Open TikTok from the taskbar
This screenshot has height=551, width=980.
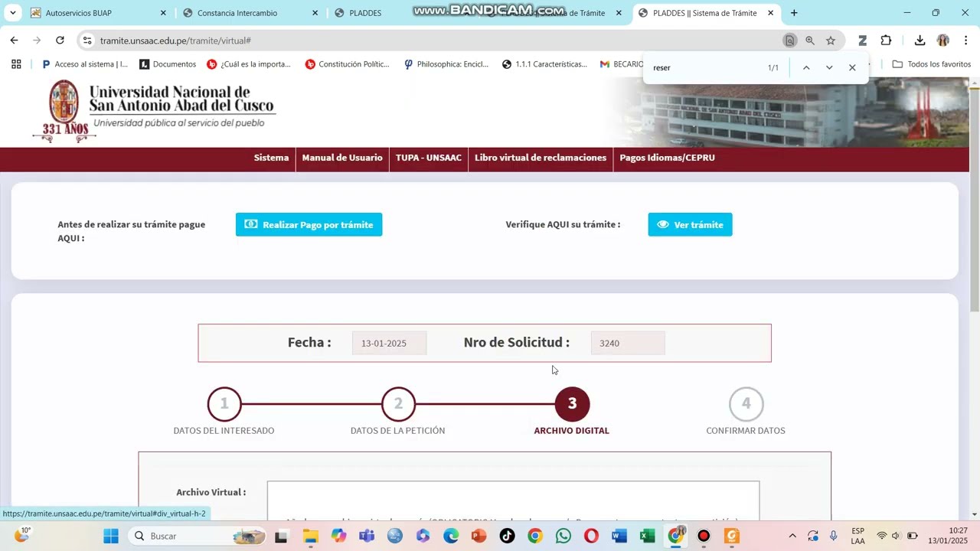coord(507,536)
